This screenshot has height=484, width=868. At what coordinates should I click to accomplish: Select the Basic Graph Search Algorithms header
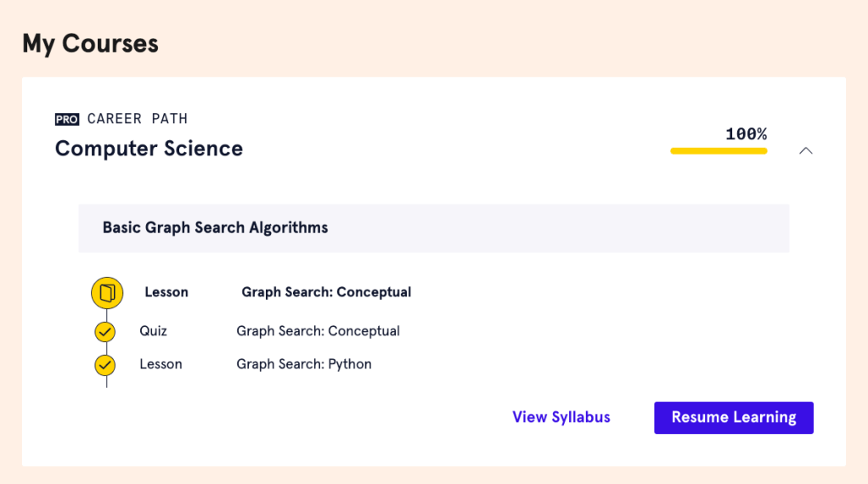215,228
